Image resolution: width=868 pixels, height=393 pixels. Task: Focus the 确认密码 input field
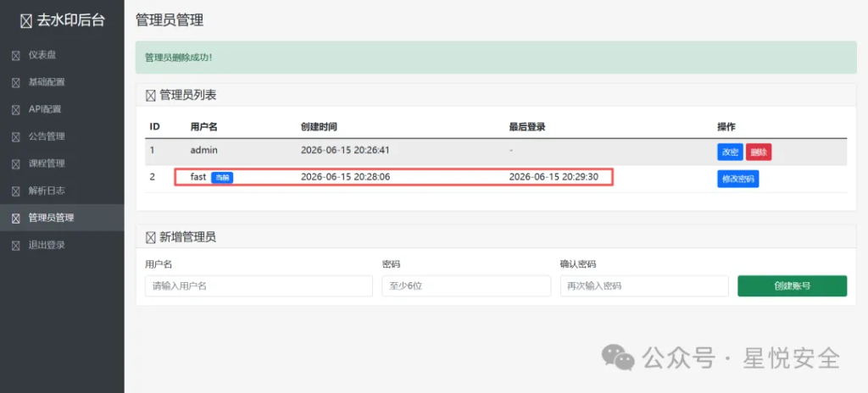[x=644, y=286]
